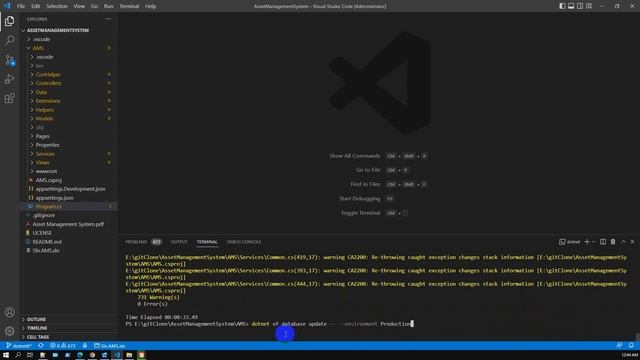Select the dotnet terminal shell label

click(x=570, y=242)
